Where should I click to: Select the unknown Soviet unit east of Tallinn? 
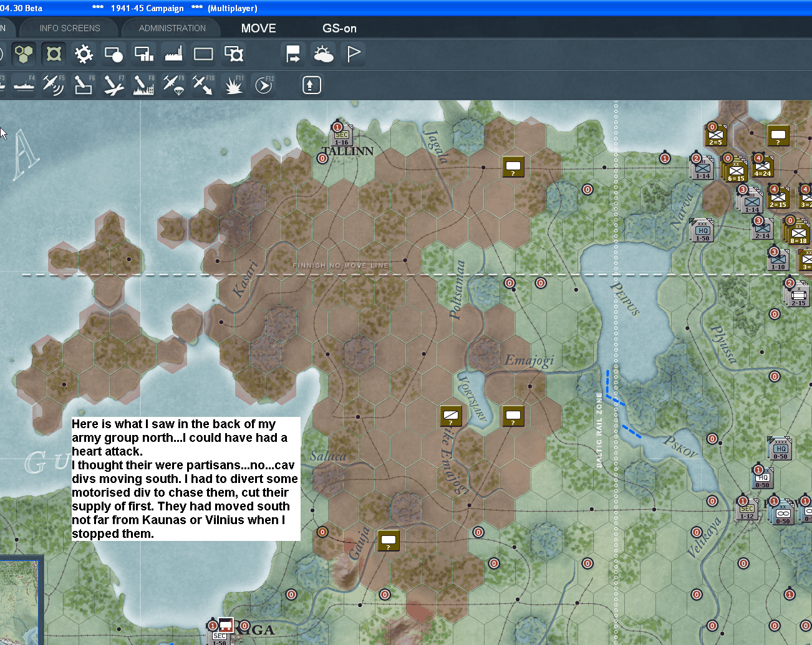tap(513, 166)
